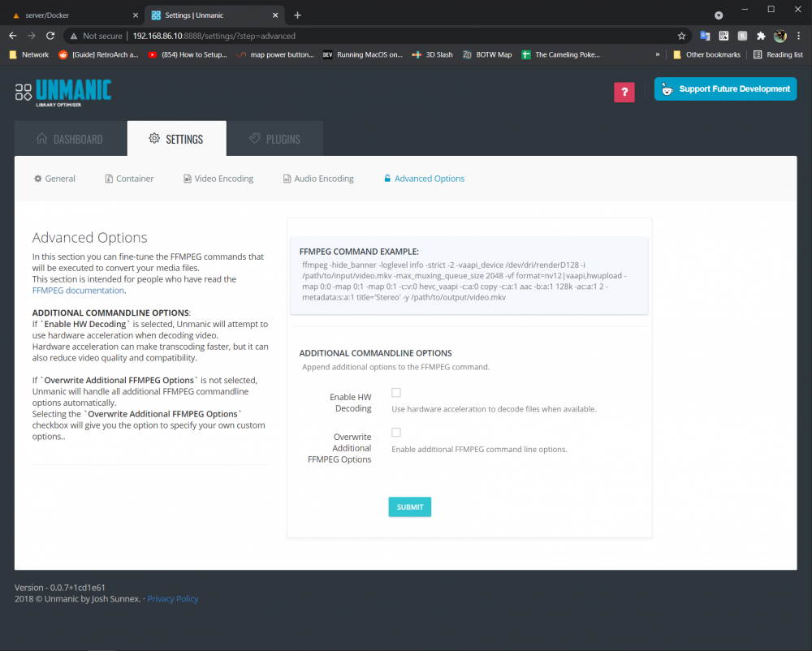Open the Chrome three-dot menu

[798, 36]
